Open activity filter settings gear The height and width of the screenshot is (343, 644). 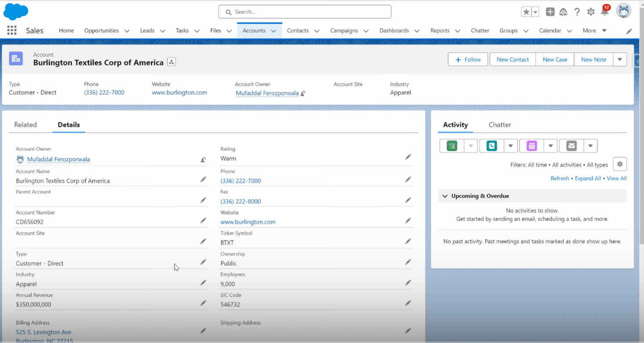pyautogui.click(x=620, y=164)
